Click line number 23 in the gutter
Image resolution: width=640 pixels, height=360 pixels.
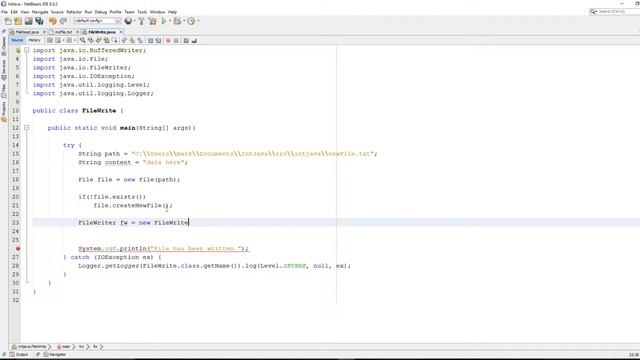point(16,223)
